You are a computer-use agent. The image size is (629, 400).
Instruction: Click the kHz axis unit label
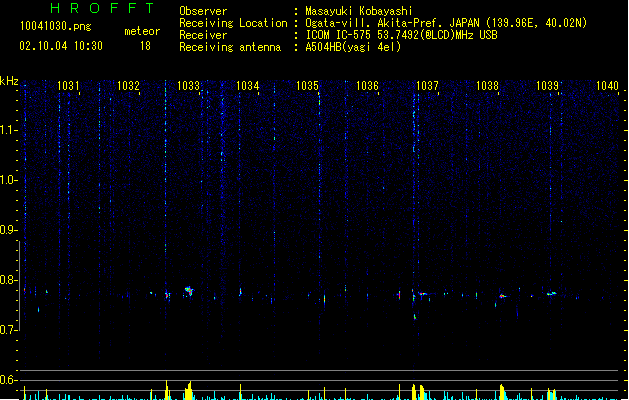click(x=9, y=81)
